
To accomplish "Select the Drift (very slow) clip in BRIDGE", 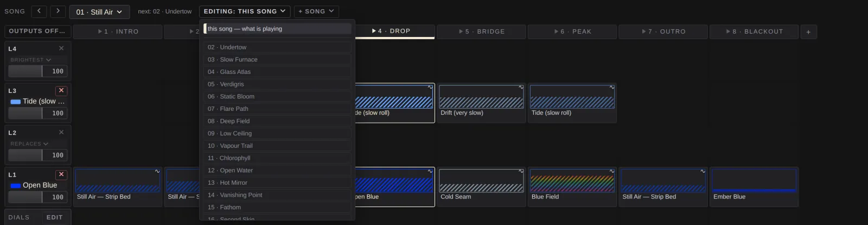I will [481, 103].
